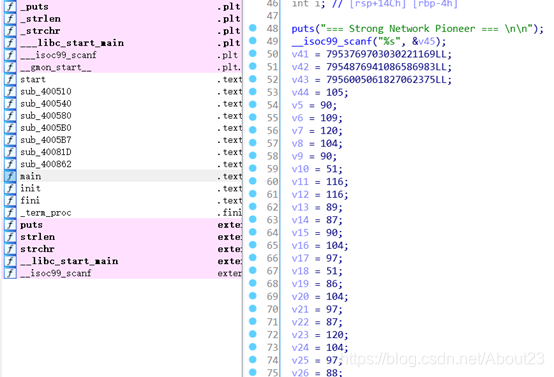Select the fini function name
This screenshot has height=377, width=554.
tap(30, 200)
